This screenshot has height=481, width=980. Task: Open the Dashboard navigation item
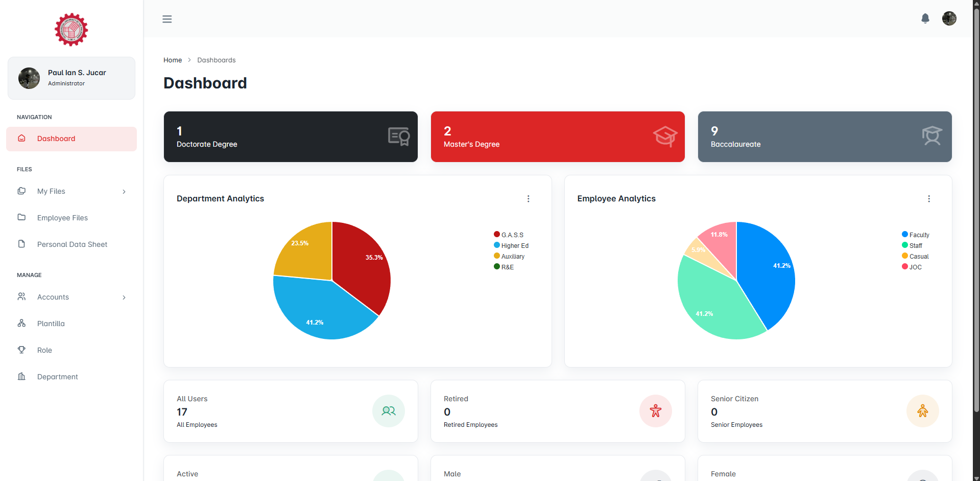[x=71, y=139]
